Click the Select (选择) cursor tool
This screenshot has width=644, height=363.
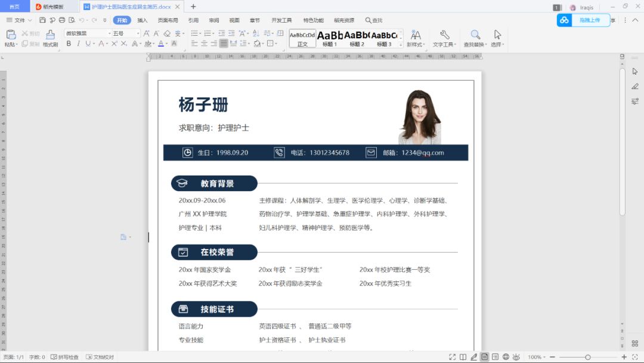click(x=497, y=38)
